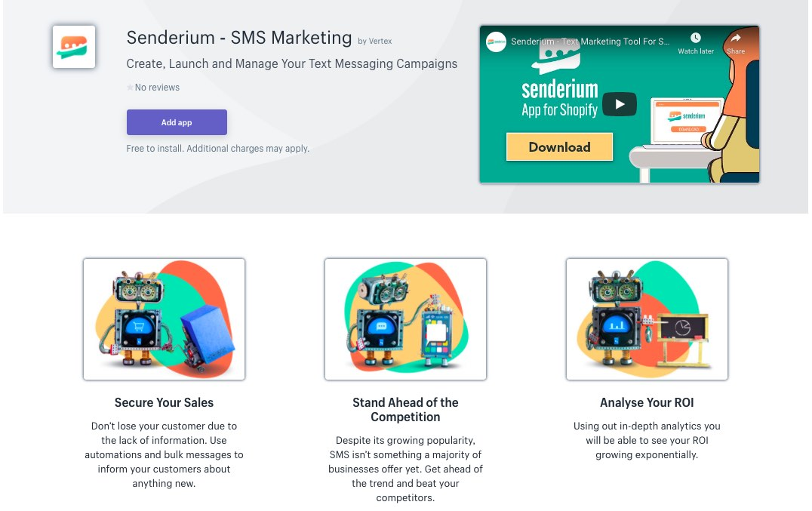Click the Stand Ahead of the Competition heading
Image resolution: width=812 pixels, height=511 pixels.
[405, 410]
